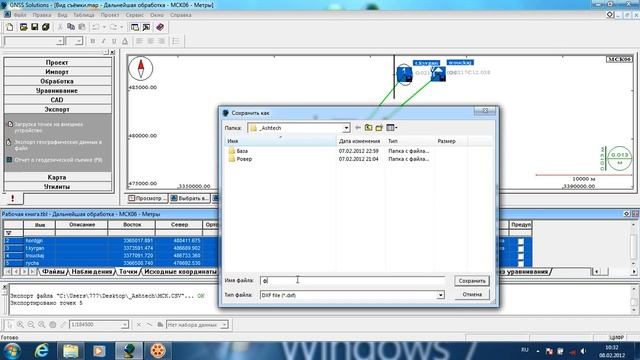Open Windows Media Player from the taskbar

point(99,351)
